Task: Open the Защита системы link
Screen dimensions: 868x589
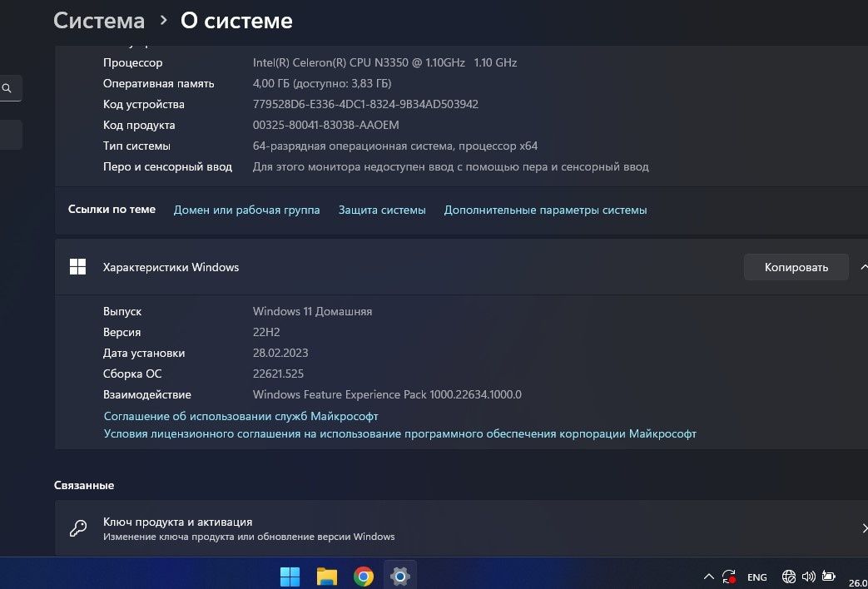Action: pyautogui.click(x=382, y=210)
